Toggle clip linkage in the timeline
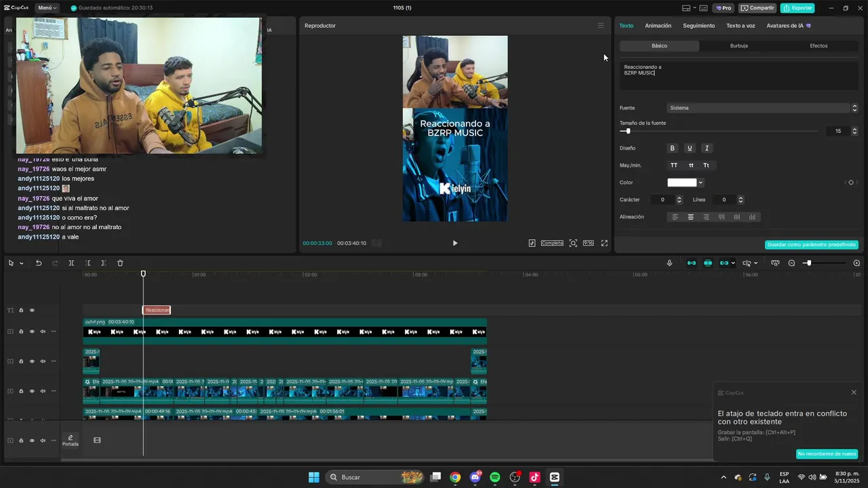Screen dimensions: 868x488 click(724, 263)
